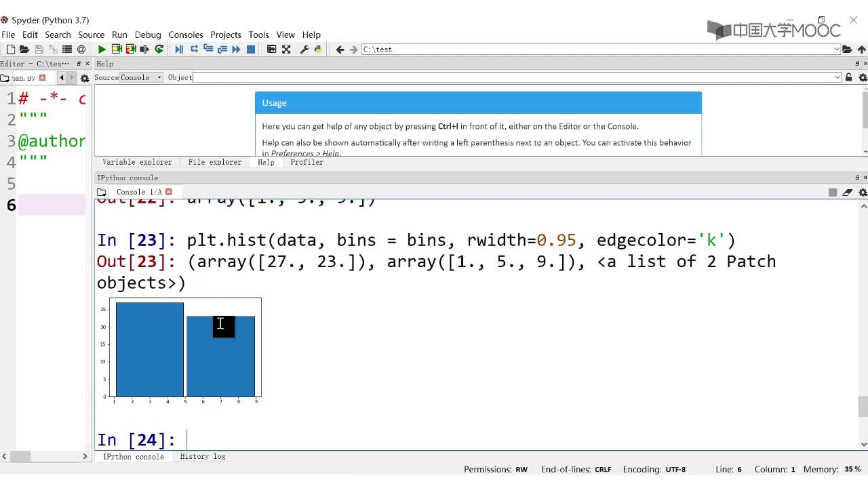868x488 pixels.
Task: Click Step return debug icon
Action: pos(222,49)
